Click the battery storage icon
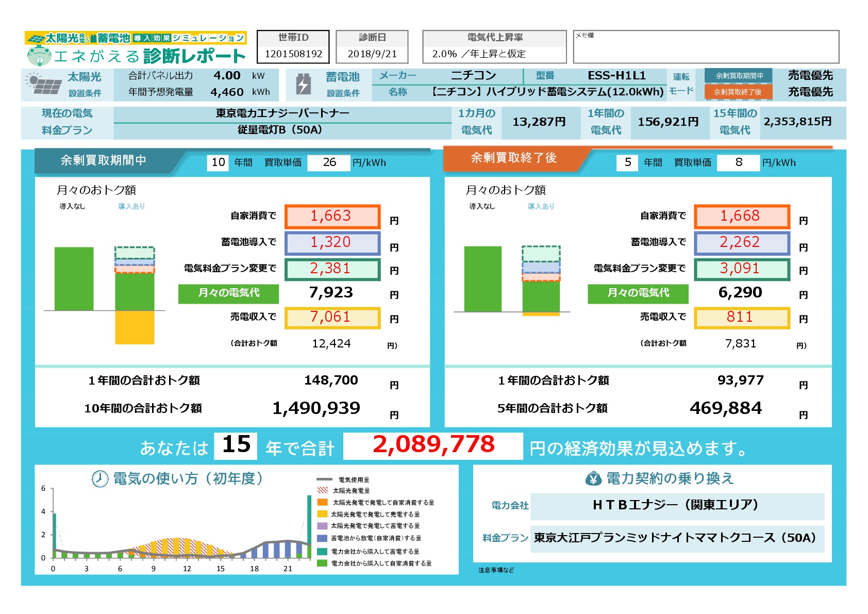868x614 pixels. click(x=304, y=84)
